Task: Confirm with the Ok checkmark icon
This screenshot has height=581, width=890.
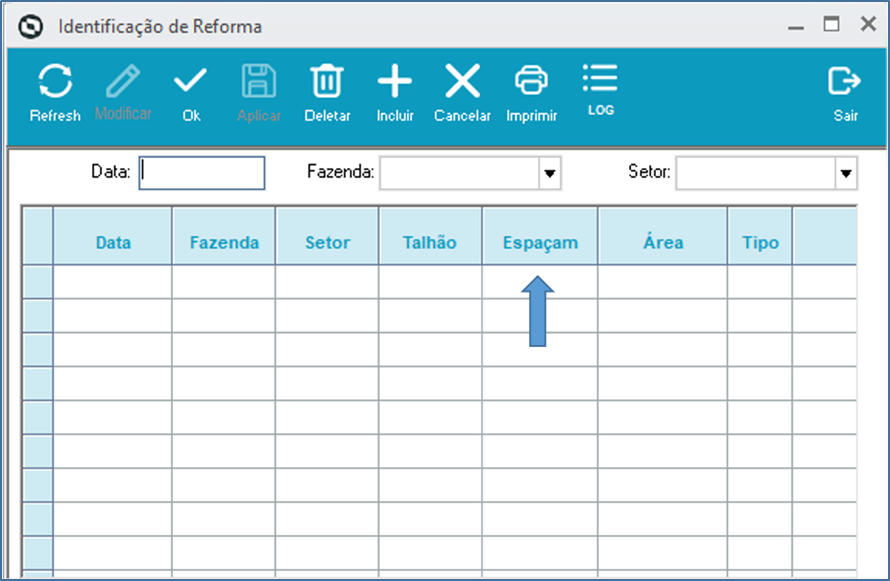Action: pyautogui.click(x=191, y=80)
